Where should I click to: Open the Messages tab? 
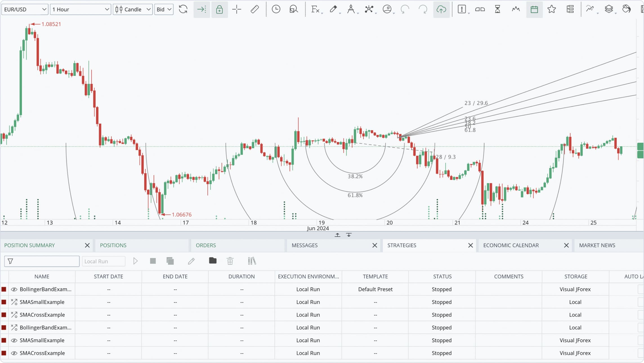(305, 245)
